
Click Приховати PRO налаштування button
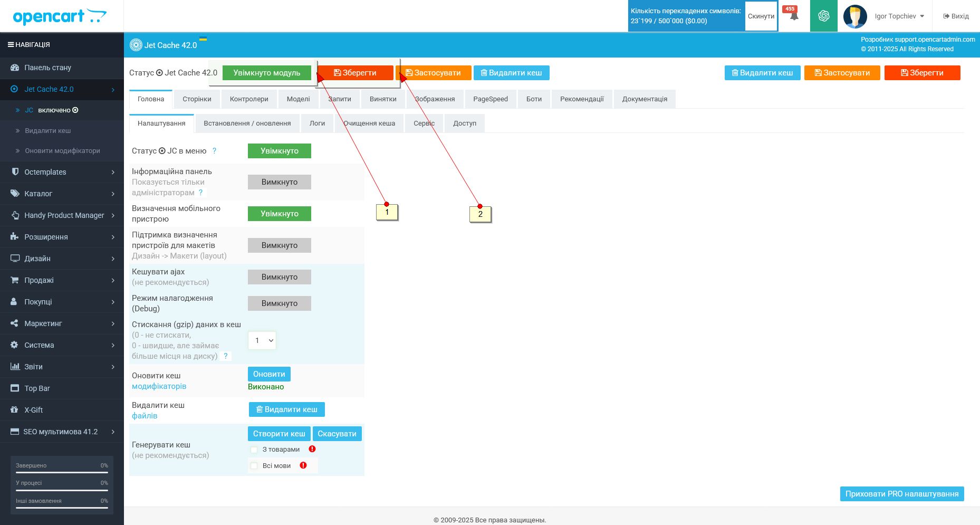pos(902,494)
